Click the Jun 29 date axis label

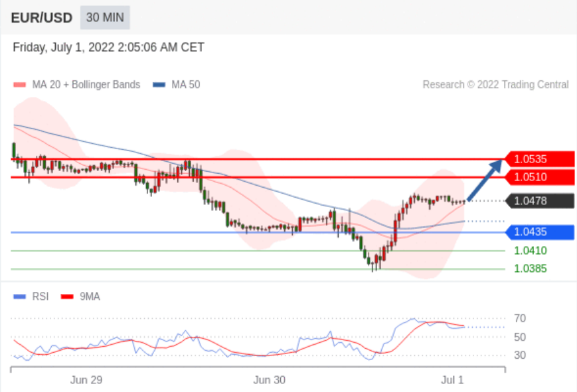(86, 380)
